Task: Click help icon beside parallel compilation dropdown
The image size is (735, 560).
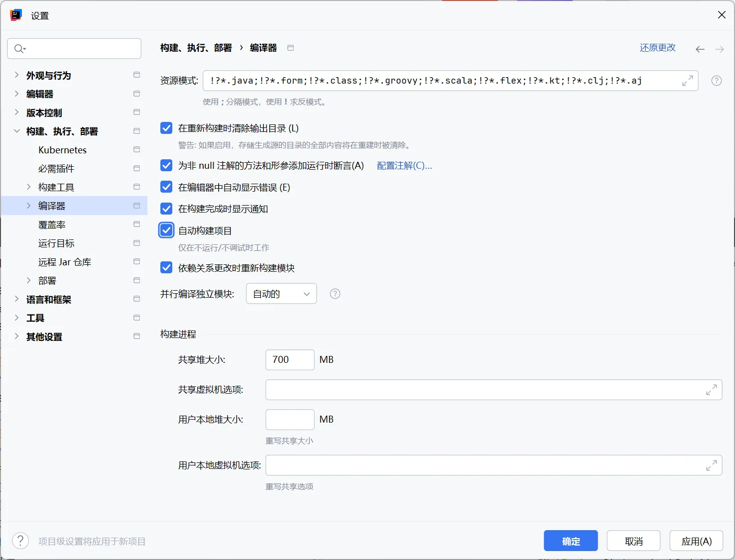Action: pyautogui.click(x=335, y=294)
